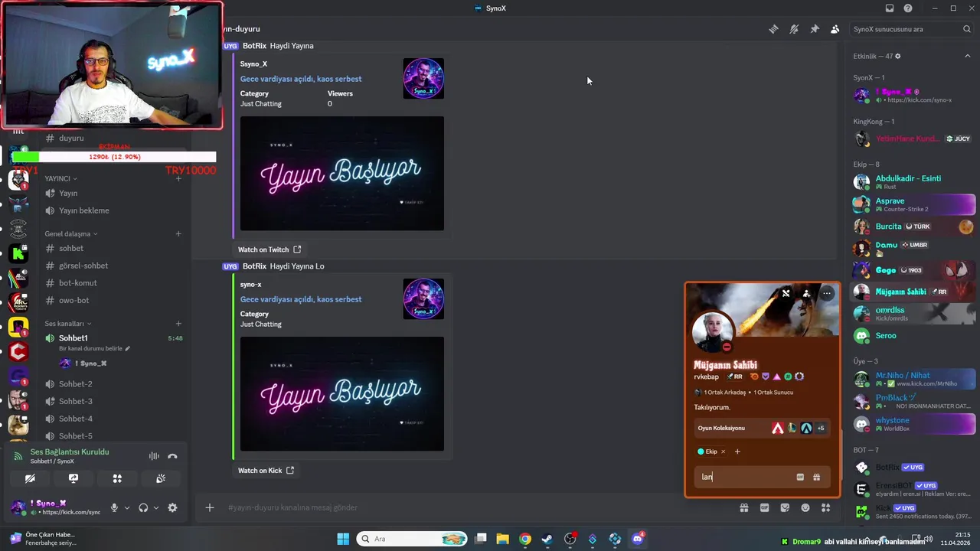Click Watch on Twitch link
Screen dimensions: 980x551
pyautogui.click(x=269, y=249)
